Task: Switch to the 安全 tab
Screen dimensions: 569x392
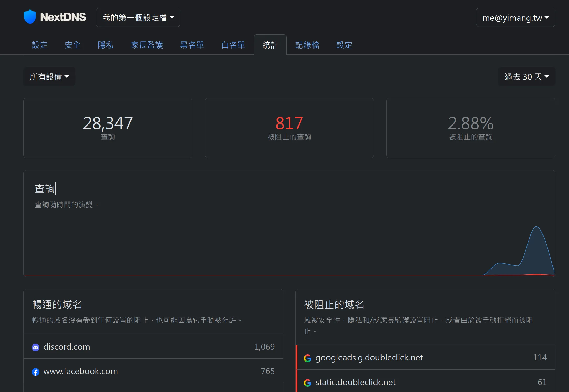Action: [x=73, y=45]
